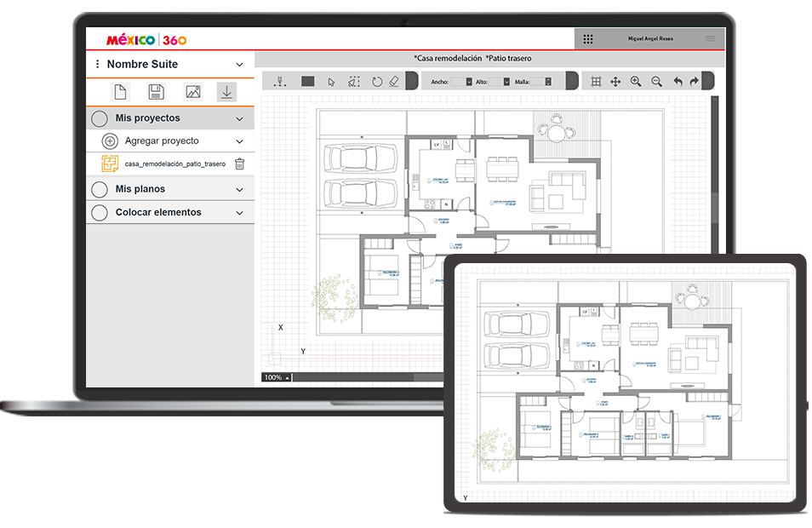Click the download arrow icon
The image size is (812, 528).
pyautogui.click(x=226, y=91)
